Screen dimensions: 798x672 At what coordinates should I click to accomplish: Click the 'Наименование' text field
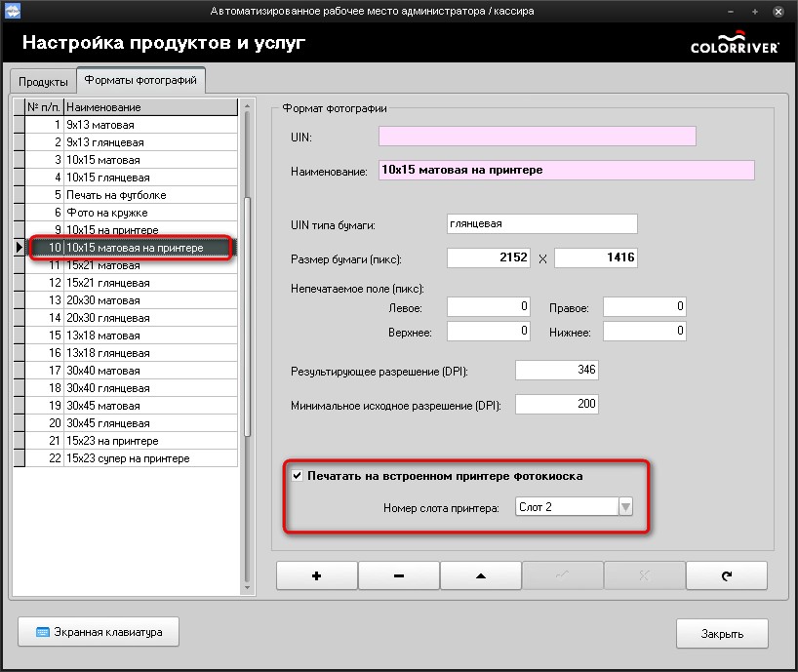coord(566,170)
